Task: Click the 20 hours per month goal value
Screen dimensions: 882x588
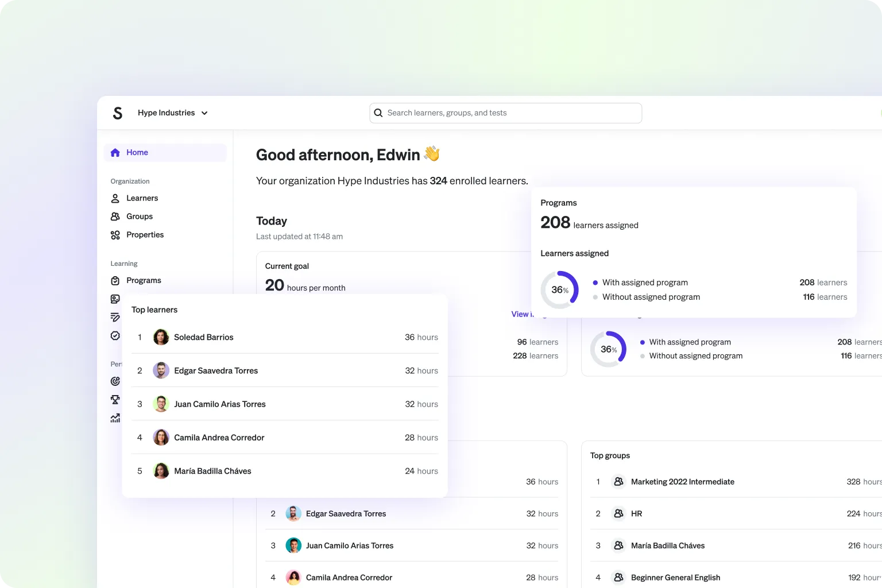Action: 305,285
